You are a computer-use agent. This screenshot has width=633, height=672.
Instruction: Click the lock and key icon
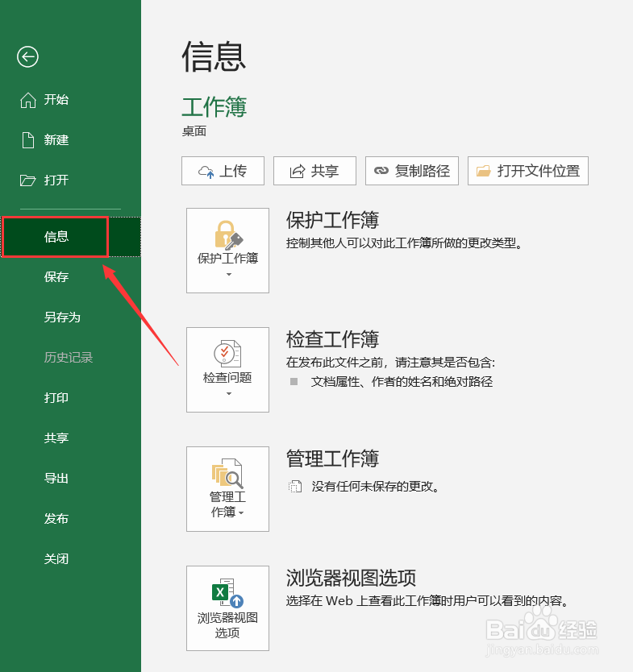(x=228, y=235)
